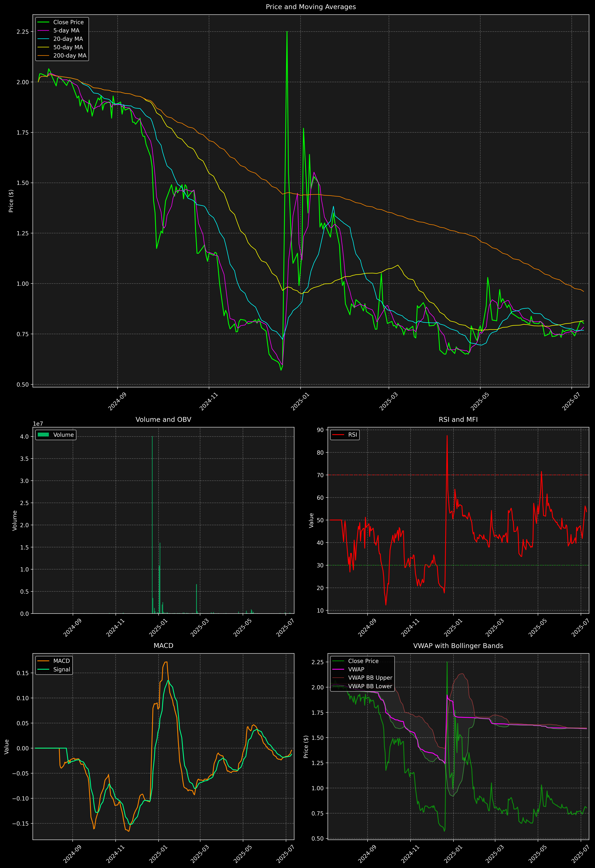Click the 'Price and Moving Averages' chart title
The width and height of the screenshot is (595, 868).
pyautogui.click(x=311, y=7)
